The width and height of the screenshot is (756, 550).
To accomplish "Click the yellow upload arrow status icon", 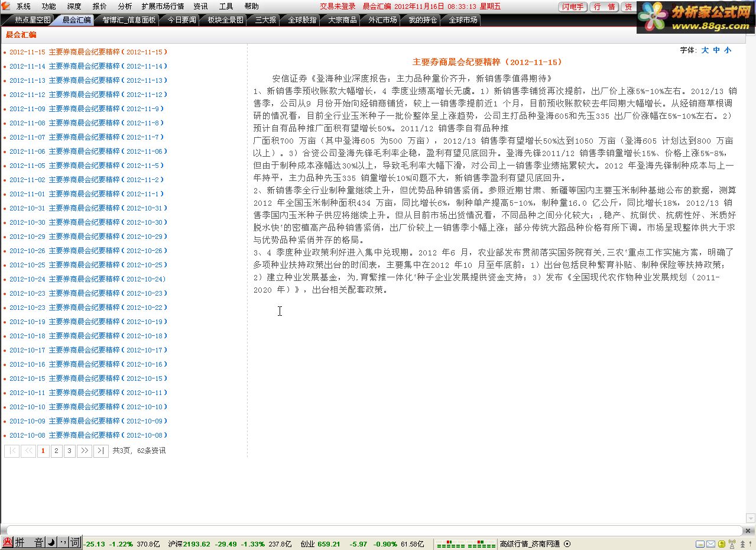I will 722,544.
